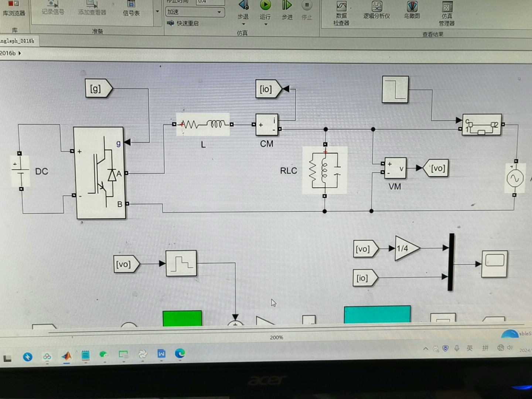Launch the 数据检查器 (Data Inspector)
532x399 pixels.
[341, 11]
